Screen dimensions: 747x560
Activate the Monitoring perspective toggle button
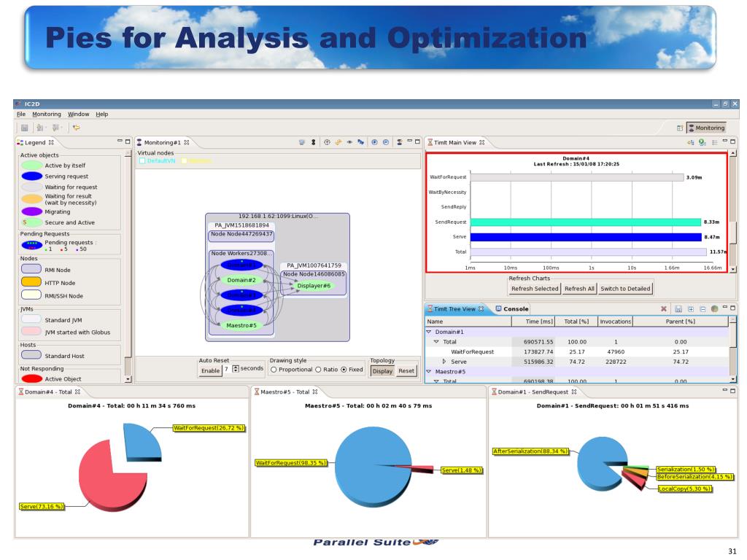(706, 128)
